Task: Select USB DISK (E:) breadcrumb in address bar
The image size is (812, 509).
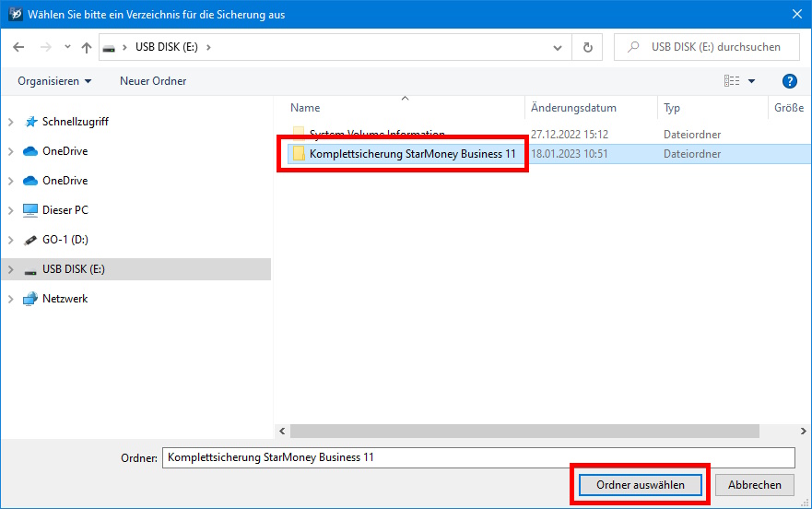Action: tap(167, 47)
